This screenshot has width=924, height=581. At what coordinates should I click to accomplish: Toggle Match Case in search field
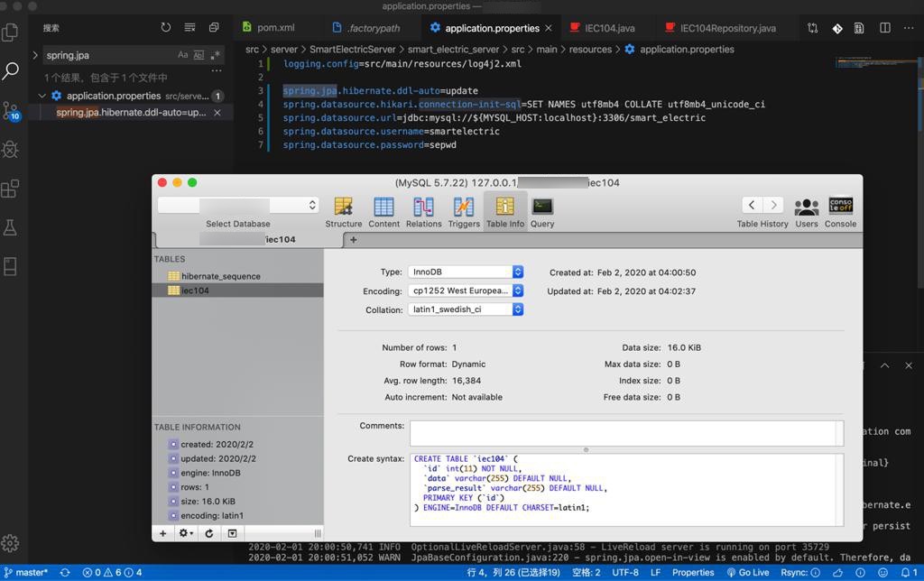point(183,55)
